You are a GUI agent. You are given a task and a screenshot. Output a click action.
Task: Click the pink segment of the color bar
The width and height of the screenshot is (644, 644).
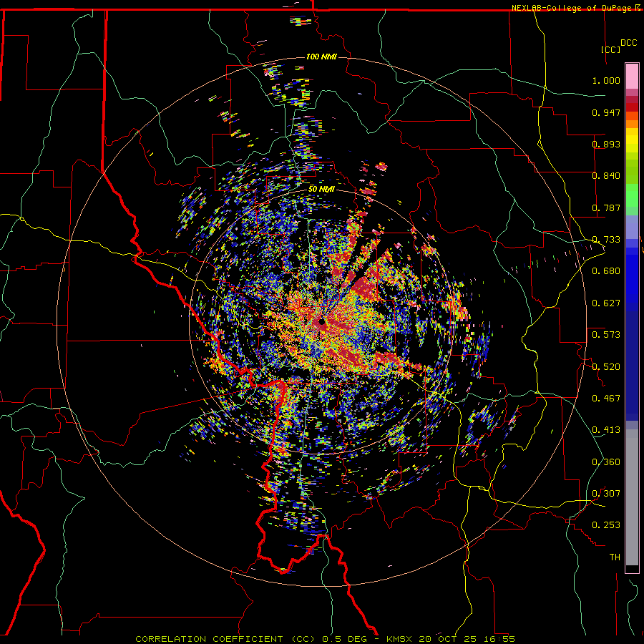pyautogui.click(x=632, y=77)
